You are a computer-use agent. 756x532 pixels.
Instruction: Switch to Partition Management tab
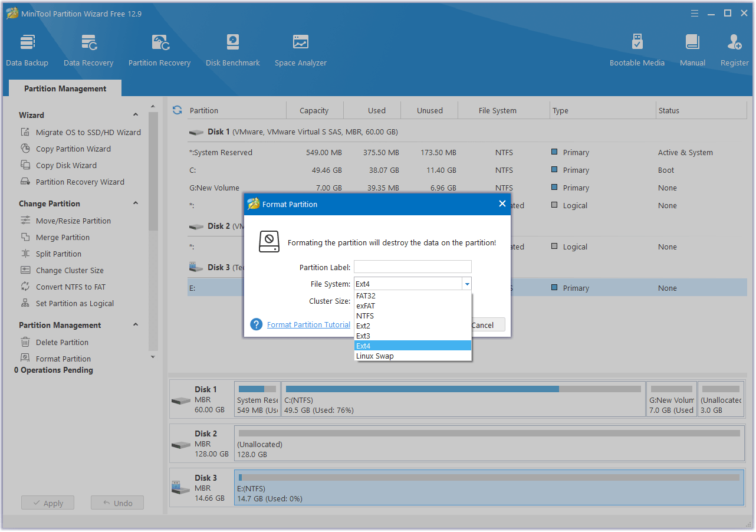pos(65,88)
